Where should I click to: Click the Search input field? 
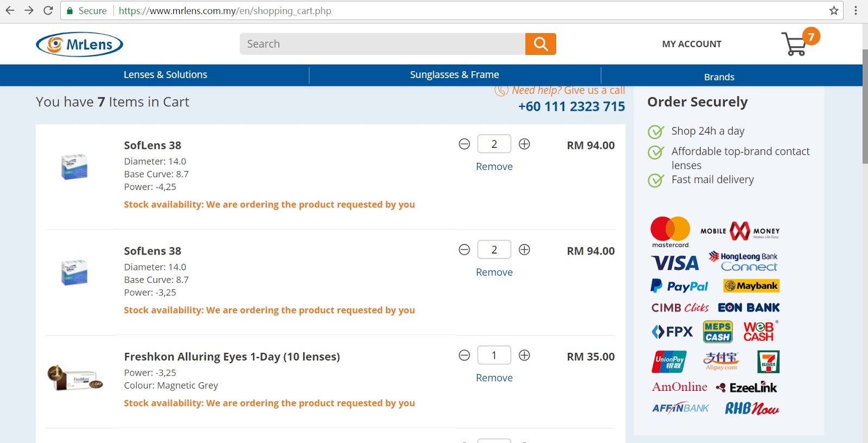382,44
